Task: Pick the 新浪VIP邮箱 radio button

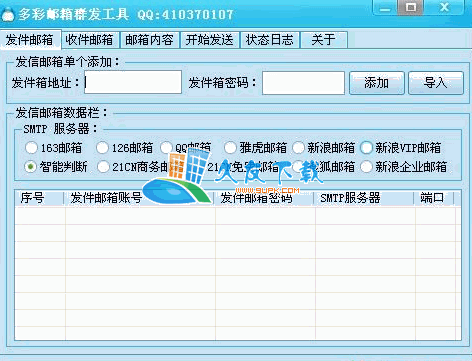Action: [401, 148]
